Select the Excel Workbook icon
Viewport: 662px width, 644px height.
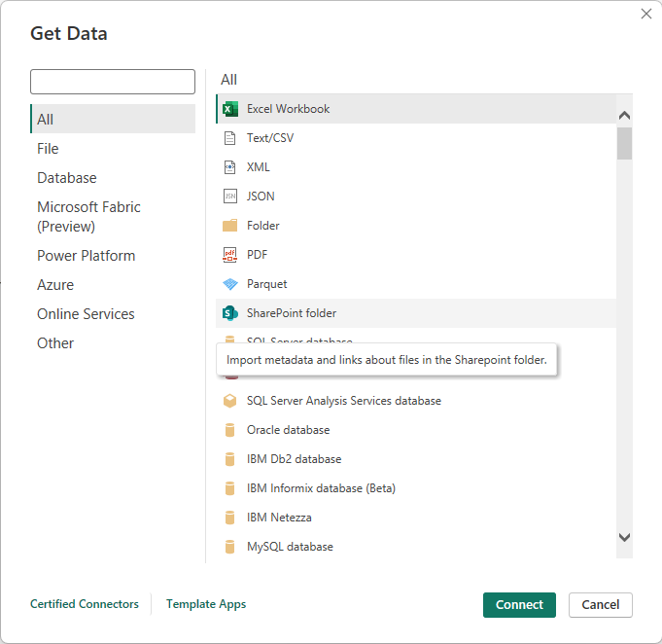[x=230, y=109]
